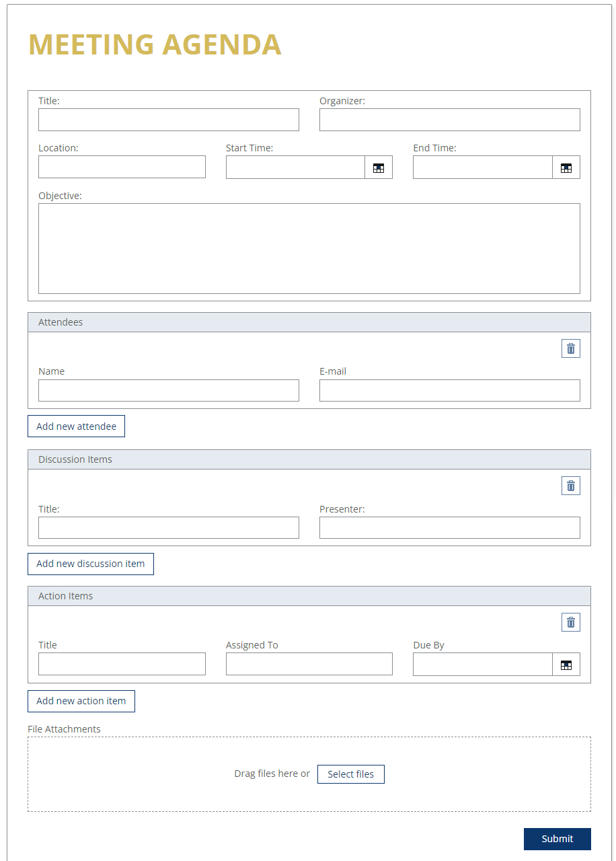Focus the Organizer input field
Image resolution: width=616 pixels, height=861 pixels.
(450, 120)
